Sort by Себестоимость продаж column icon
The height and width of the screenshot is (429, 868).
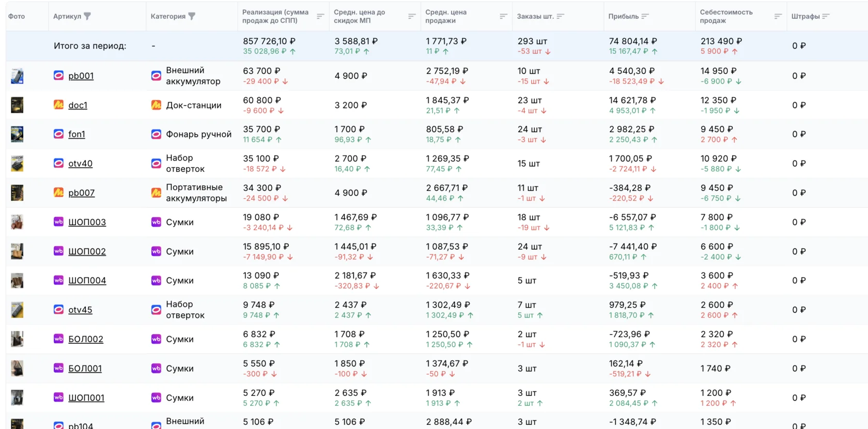pyautogui.click(x=778, y=16)
